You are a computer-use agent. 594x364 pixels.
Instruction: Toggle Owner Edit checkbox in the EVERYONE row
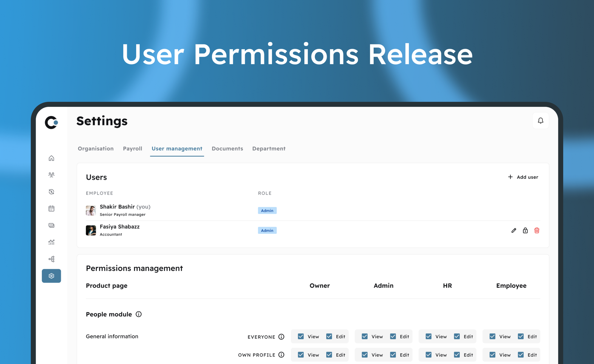pyautogui.click(x=329, y=336)
